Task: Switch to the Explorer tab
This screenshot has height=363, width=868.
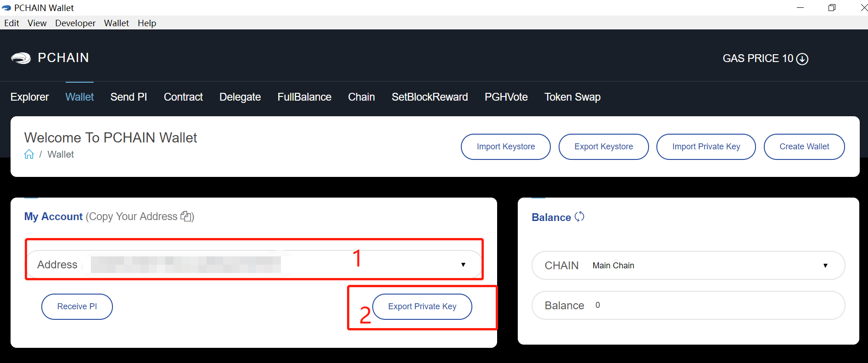Action: [30, 97]
